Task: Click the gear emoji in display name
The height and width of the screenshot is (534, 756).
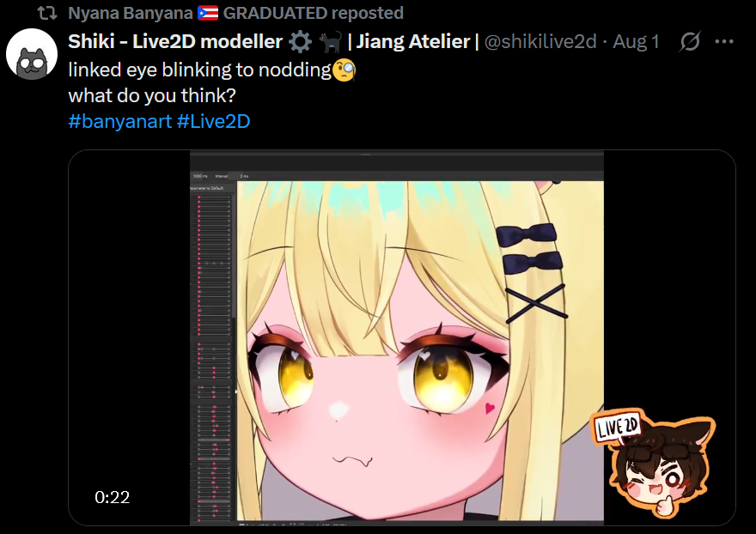Action: tap(301, 42)
